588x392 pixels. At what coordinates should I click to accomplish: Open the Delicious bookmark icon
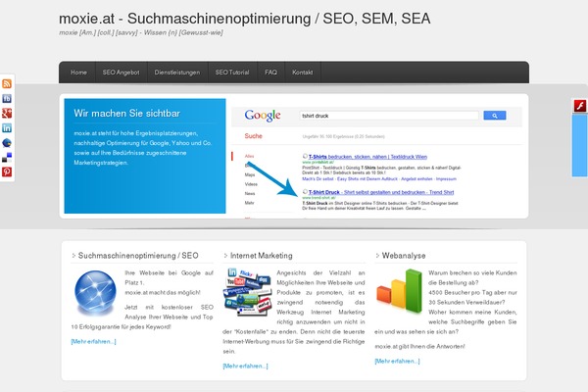pos(7,157)
